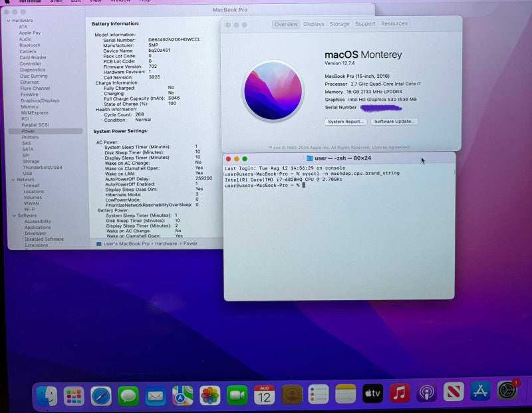Open Music app in the Dock
The image size is (532, 413).
(400, 393)
